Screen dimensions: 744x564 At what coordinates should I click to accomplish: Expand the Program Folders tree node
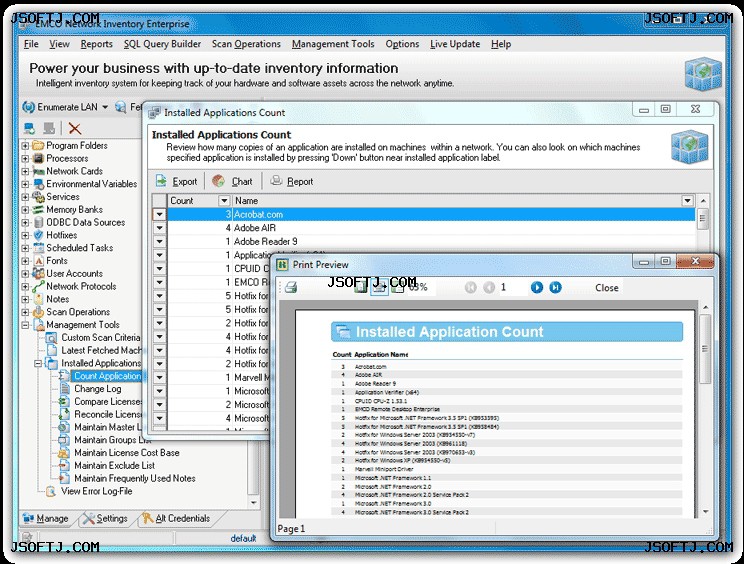click(26, 146)
